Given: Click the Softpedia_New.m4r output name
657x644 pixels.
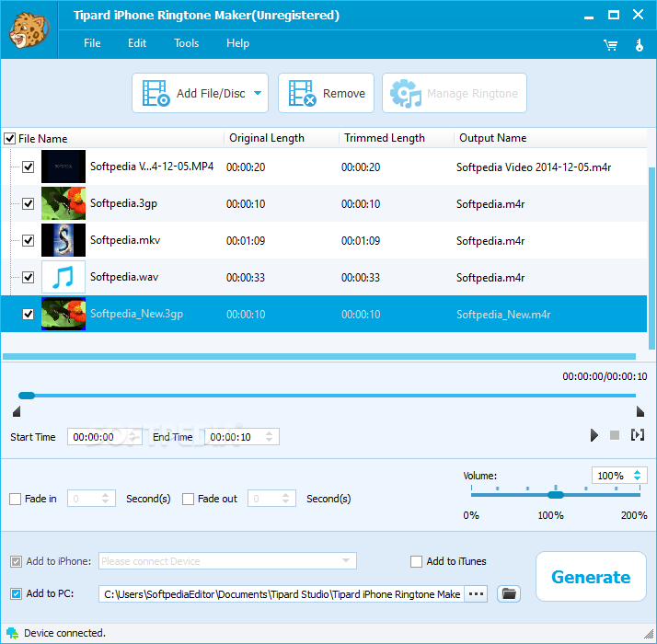Looking at the screenshot, I should click(x=503, y=315).
